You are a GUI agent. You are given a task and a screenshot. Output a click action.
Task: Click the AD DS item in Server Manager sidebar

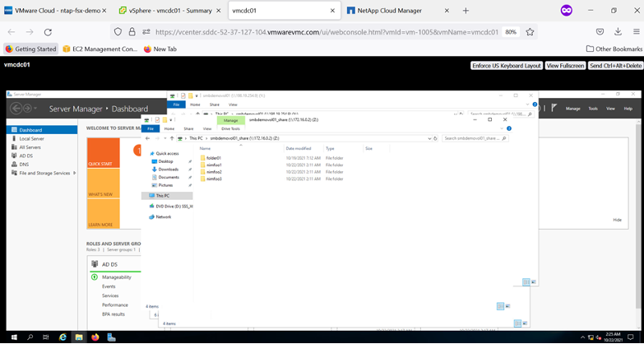pos(26,156)
